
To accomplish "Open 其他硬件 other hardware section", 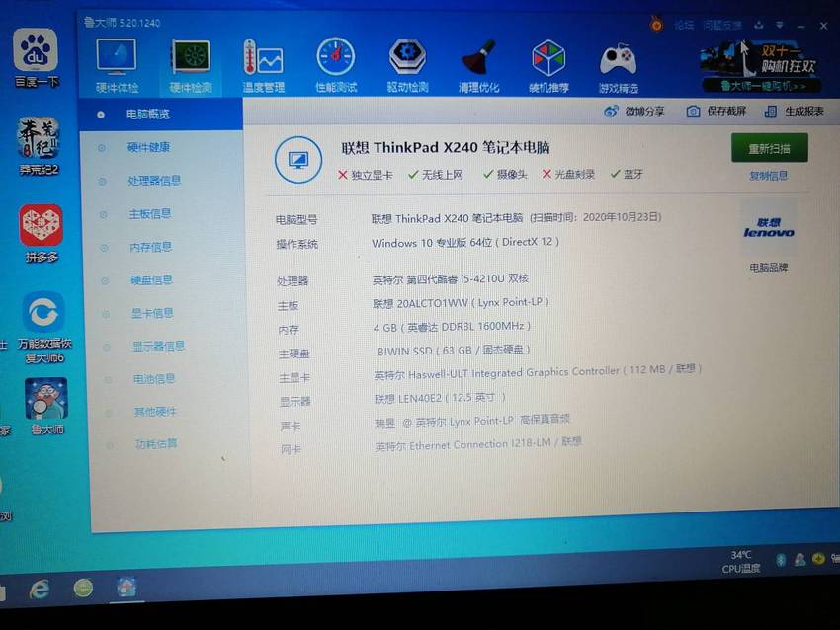I will tap(155, 412).
